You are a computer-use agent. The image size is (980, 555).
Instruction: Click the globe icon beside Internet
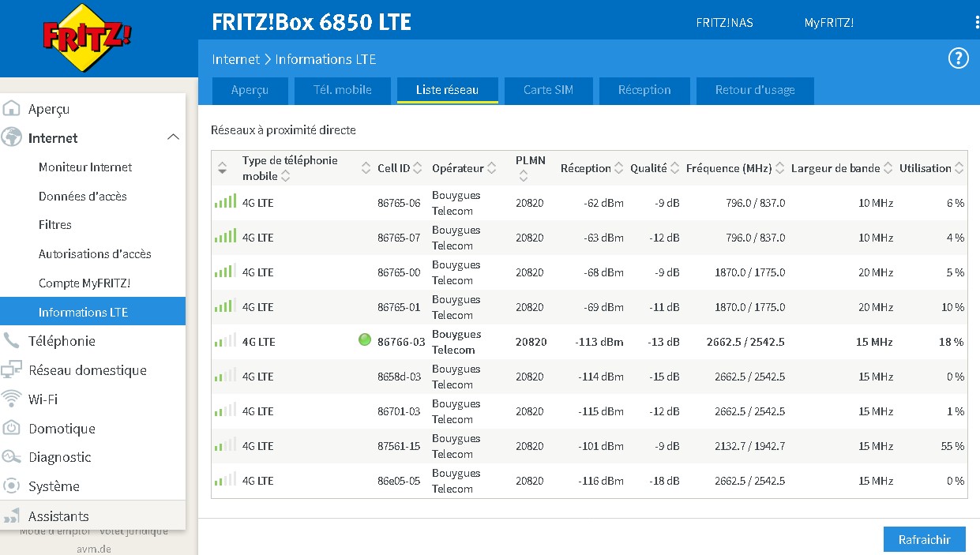(12, 137)
